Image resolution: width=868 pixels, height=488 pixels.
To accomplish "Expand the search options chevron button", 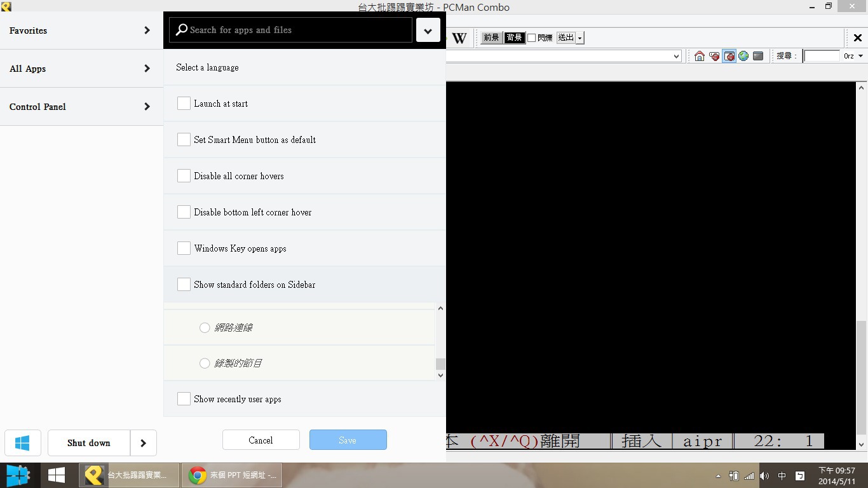I will pyautogui.click(x=428, y=30).
